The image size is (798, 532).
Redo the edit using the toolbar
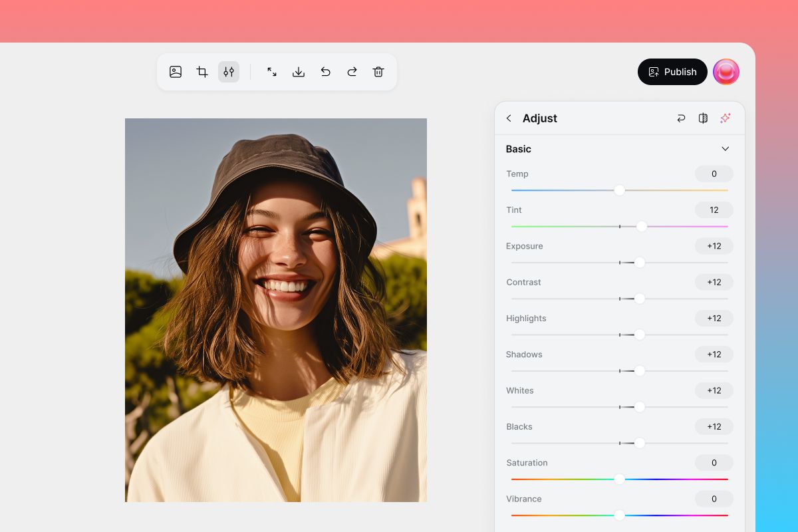pyautogui.click(x=352, y=72)
